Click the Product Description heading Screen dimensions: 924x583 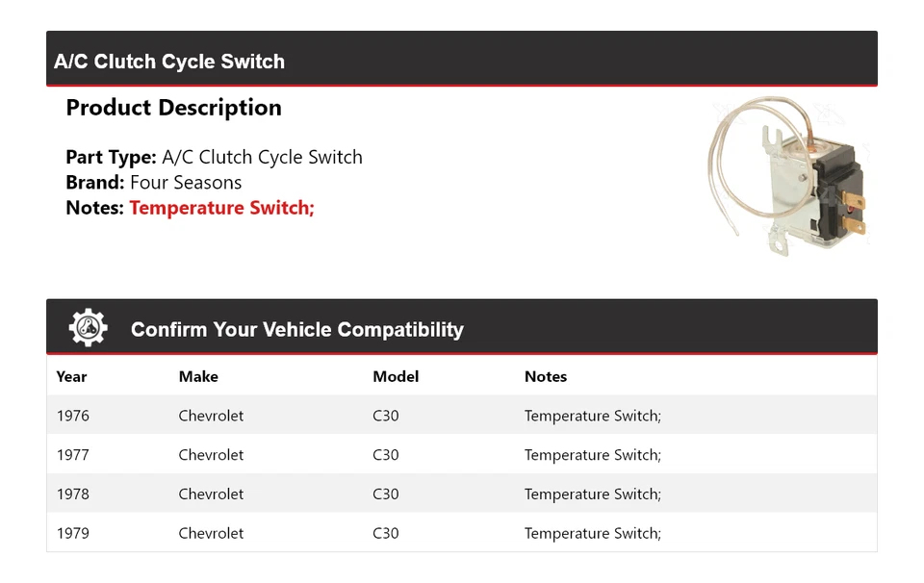(x=173, y=108)
